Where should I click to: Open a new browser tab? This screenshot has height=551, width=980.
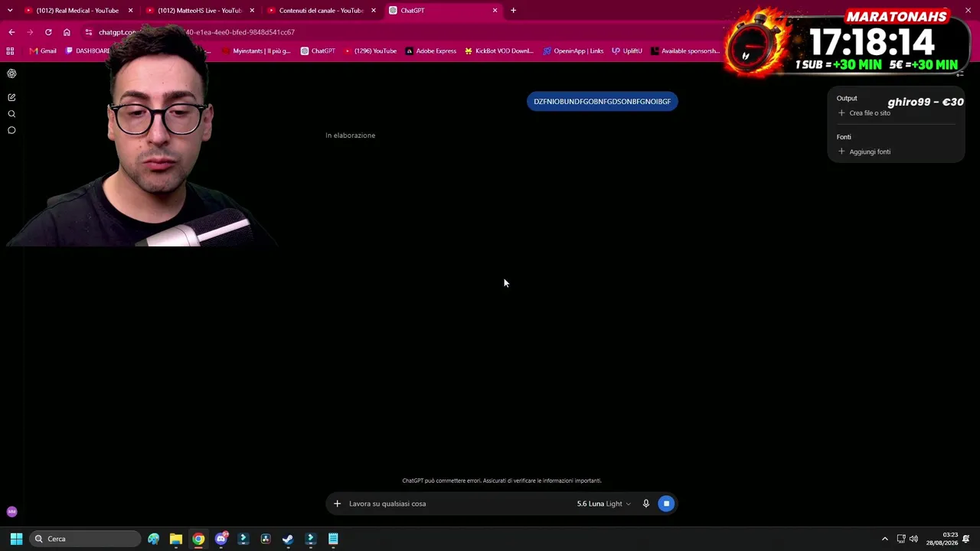[513, 11]
